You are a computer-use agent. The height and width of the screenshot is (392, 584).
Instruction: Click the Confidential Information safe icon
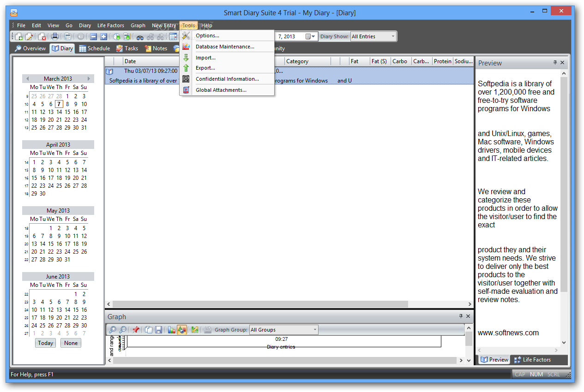186,79
